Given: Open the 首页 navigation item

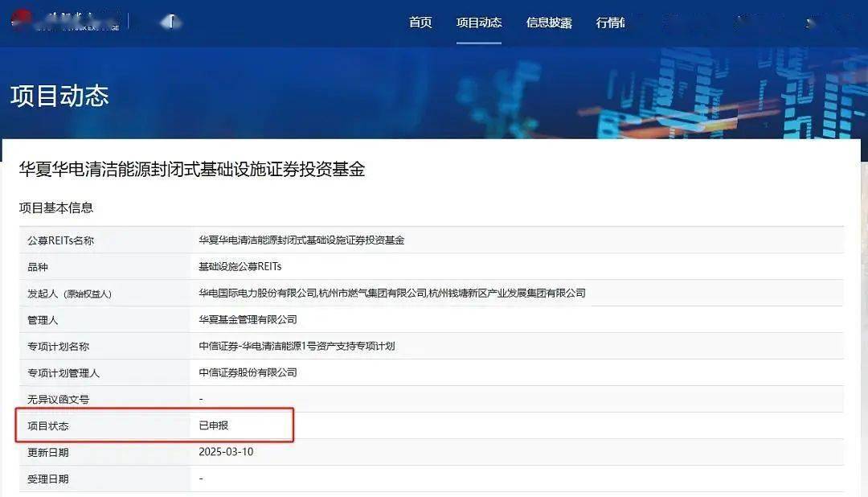Looking at the screenshot, I should (420, 23).
